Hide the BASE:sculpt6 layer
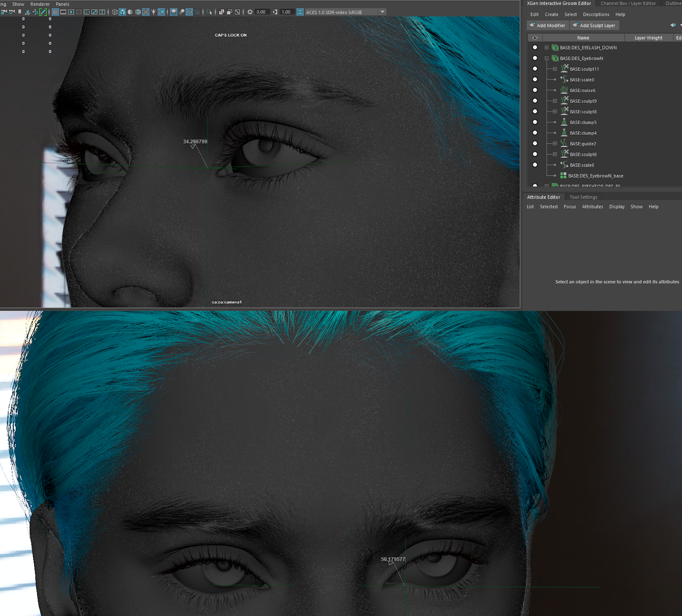682x616 pixels. coord(535,154)
